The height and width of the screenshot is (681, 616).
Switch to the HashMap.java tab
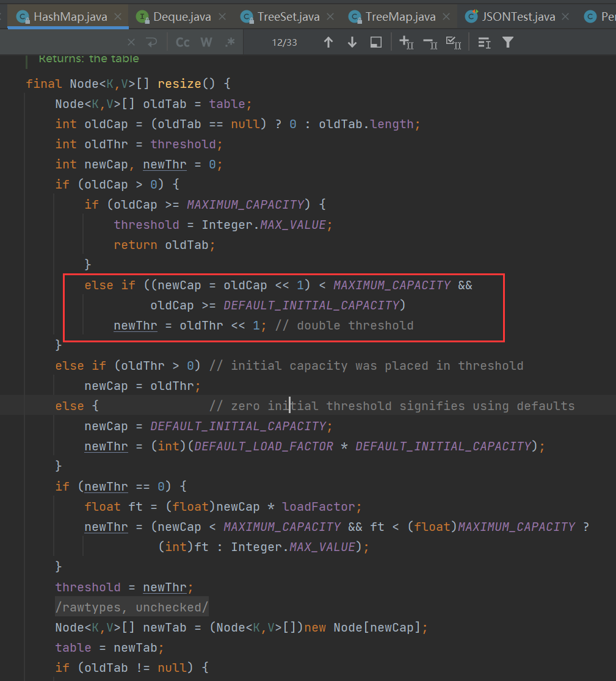[x=68, y=17]
